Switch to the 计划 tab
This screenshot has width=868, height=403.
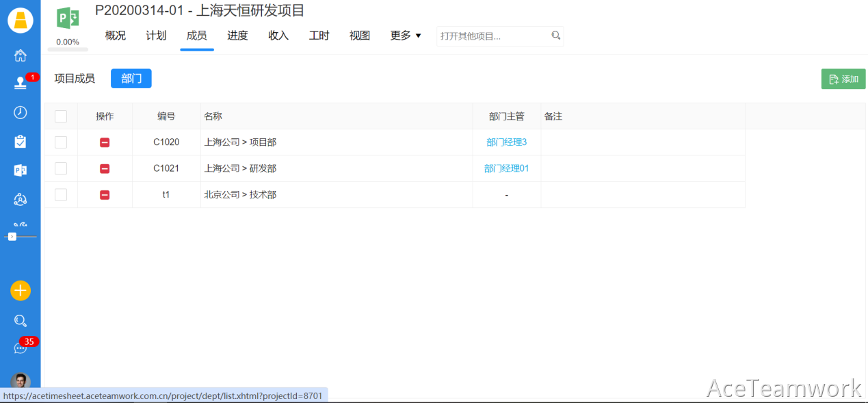coord(156,36)
